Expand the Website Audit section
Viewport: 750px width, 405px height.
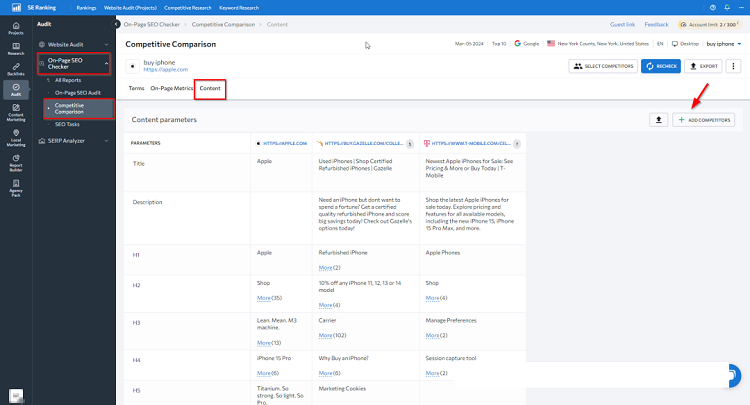[x=74, y=44]
